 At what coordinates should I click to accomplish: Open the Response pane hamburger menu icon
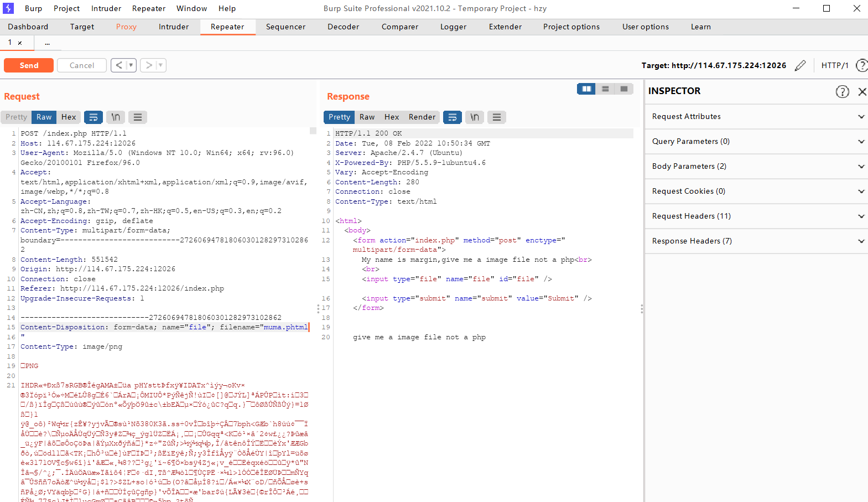click(x=497, y=117)
